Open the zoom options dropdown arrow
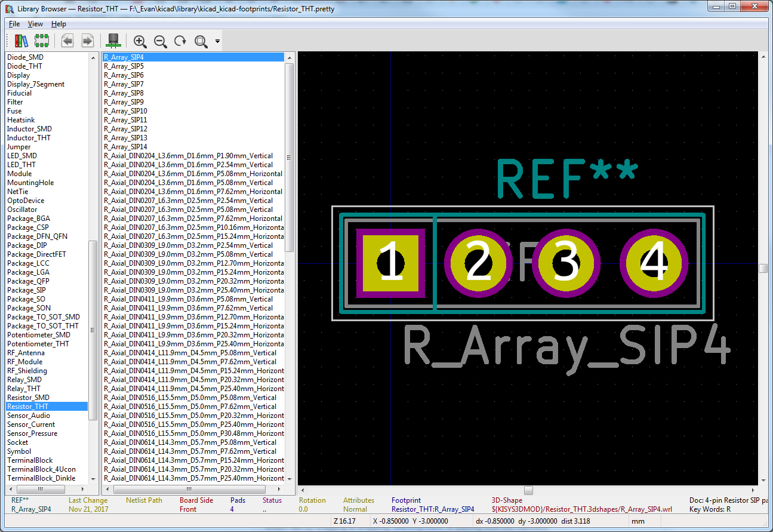 (218, 41)
